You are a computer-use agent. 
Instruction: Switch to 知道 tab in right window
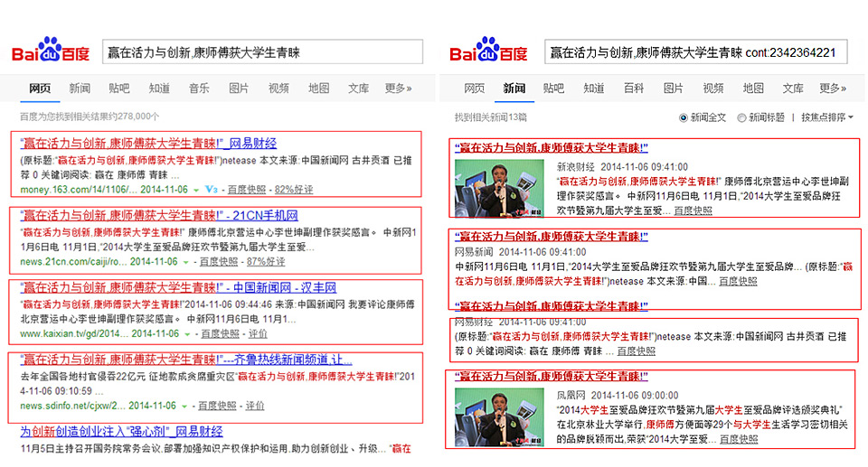coord(594,88)
